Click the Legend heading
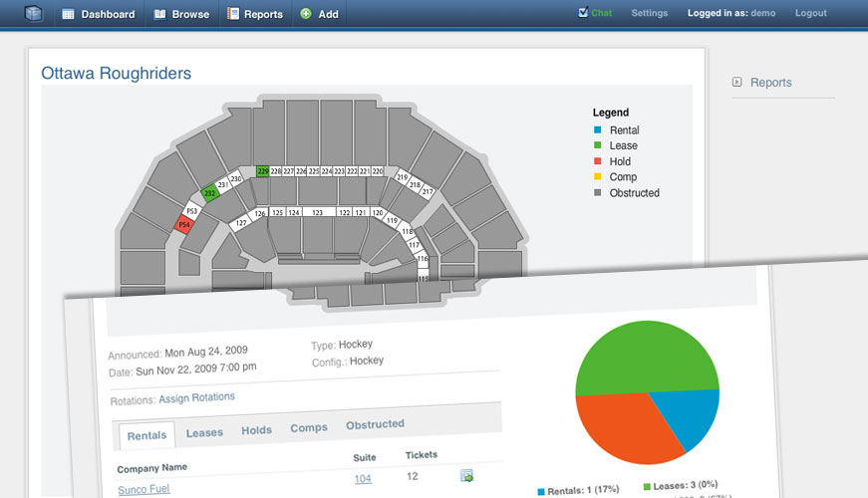This screenshot has width=868, height=498. click(611, 113)
